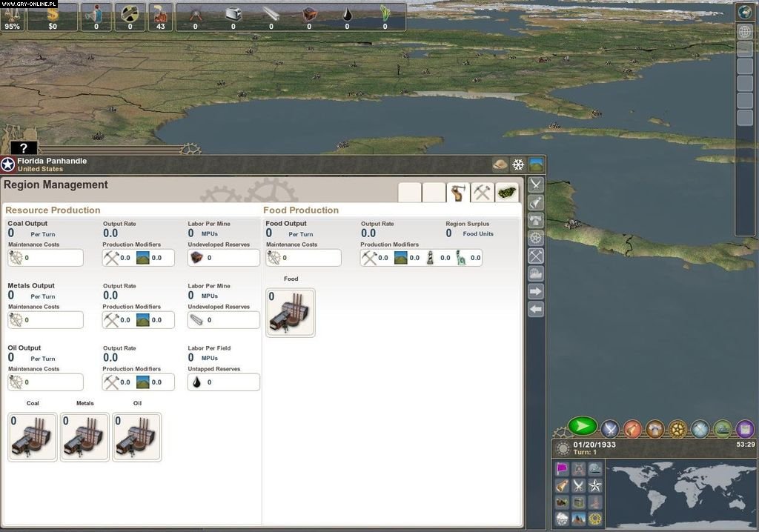This screenshot has width=759, height=532.
Task: Toggle the snowflake weather map view
Action: pos(518,164)
